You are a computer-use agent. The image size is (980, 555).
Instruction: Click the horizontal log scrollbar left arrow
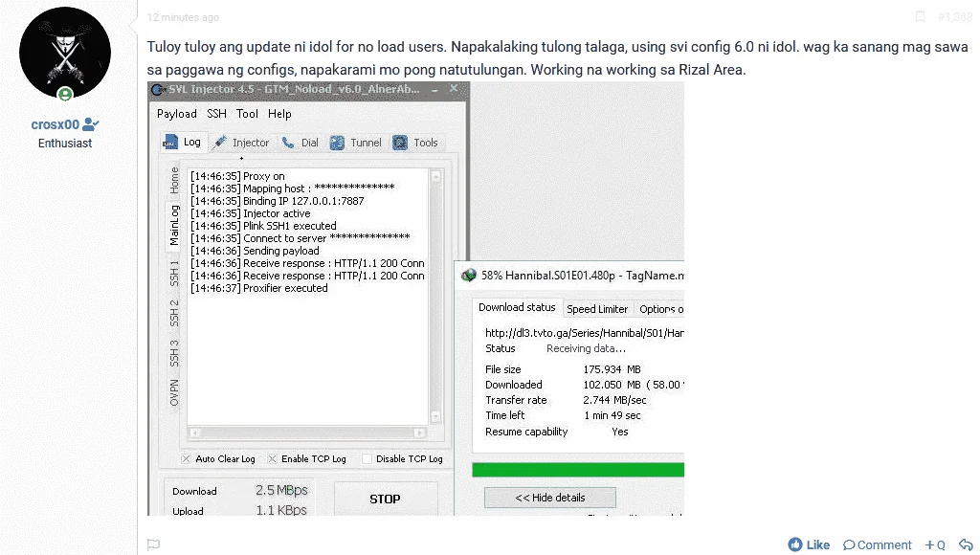pos(195,433)
